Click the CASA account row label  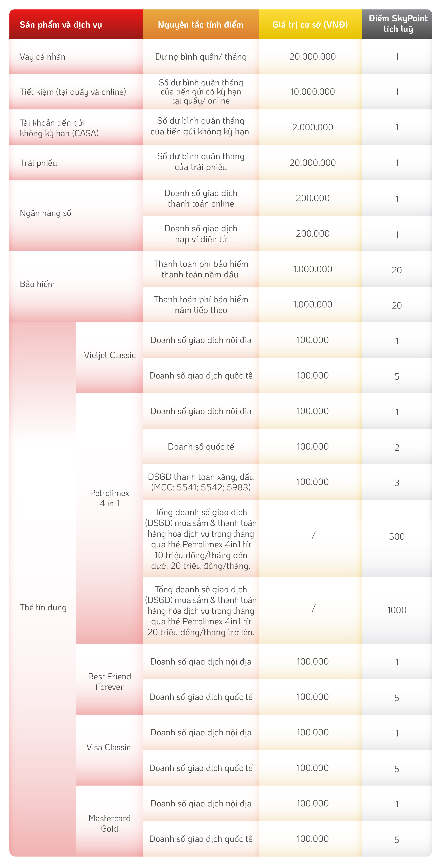coord(76,127)
